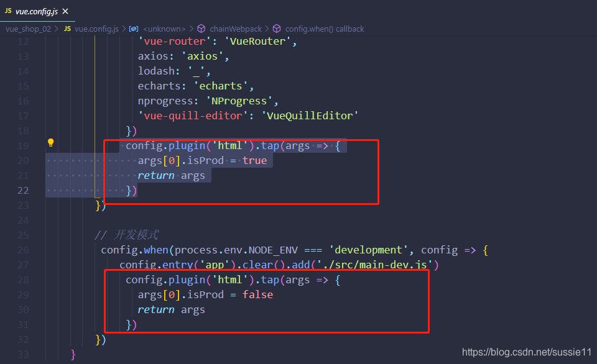Screen dimensions: 597x364
Task: Click the 'false' value on line 29
Action: 257,295
